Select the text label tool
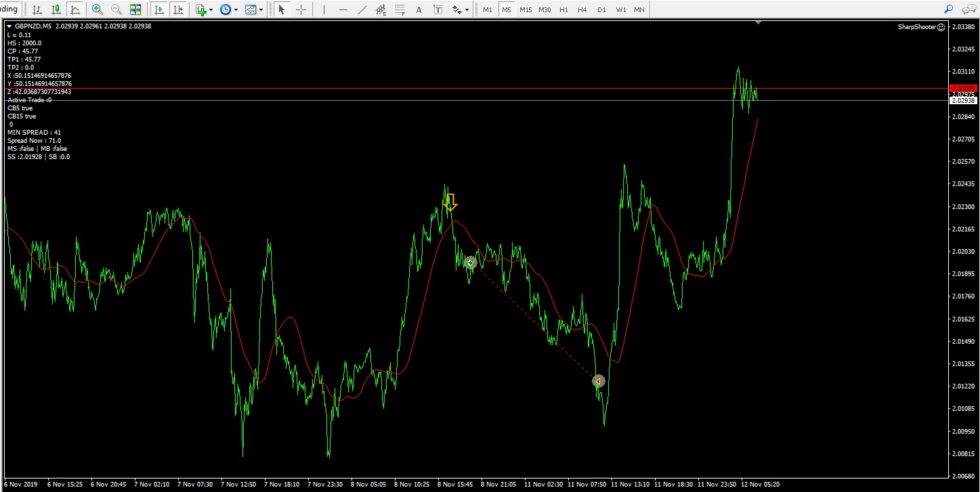980x492 pixels. [438, 9]
